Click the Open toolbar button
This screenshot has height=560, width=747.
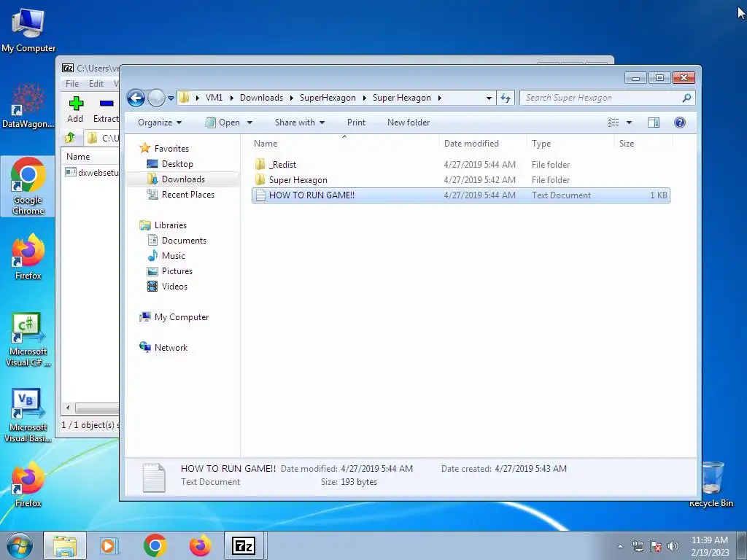[x=223, y=122]
